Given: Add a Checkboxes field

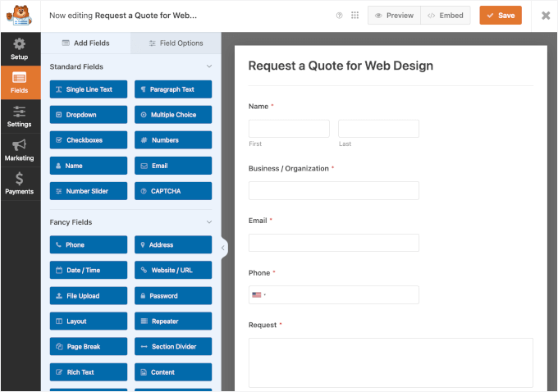Looking at the screenshot, I should point(89,140).
